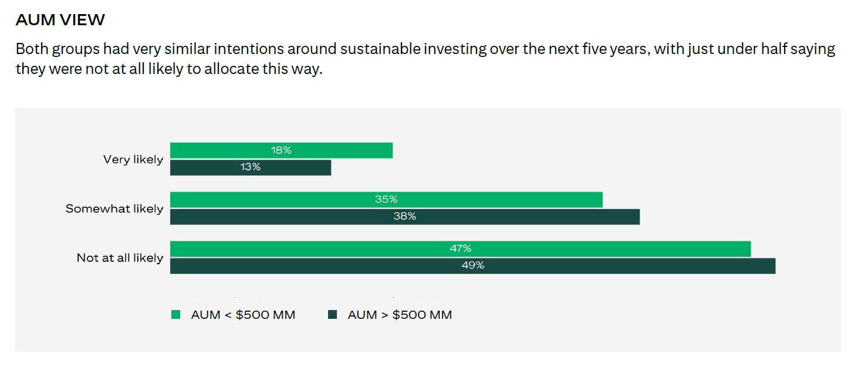This screenshot has width=868, height=367.
Task: Select the 'AUM > $500 MM' legend label
Action: point(400,315)
